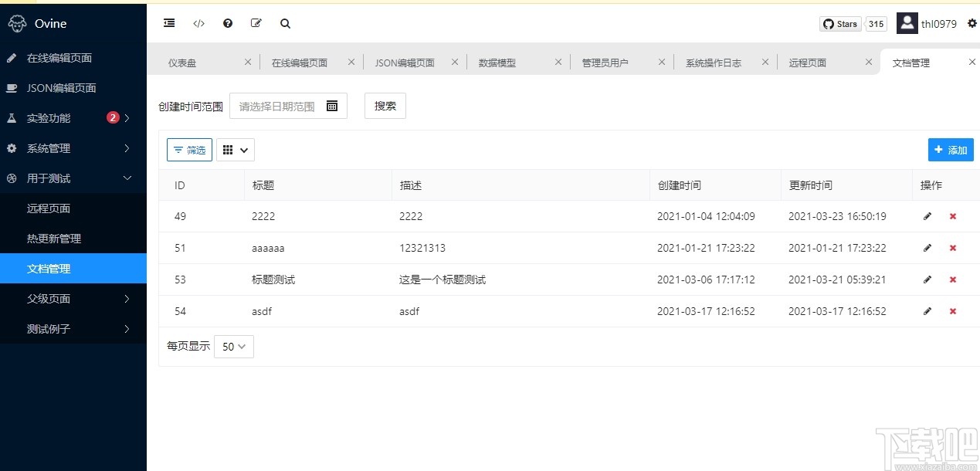Image resolution: width=980 pixels, height=471 pixels.
Task: Switch to the 数据模型 tab
Action: 497,62
